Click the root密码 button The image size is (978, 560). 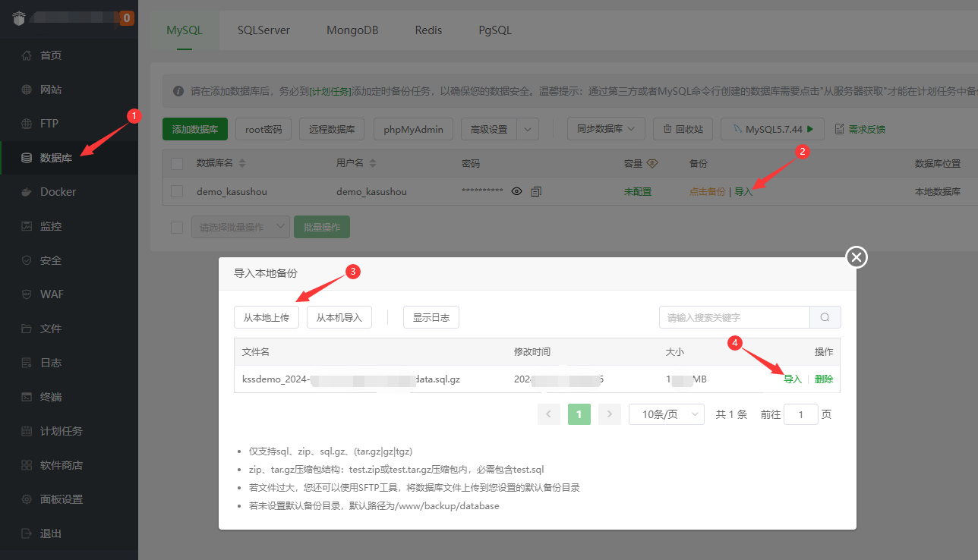pos(263,129)
